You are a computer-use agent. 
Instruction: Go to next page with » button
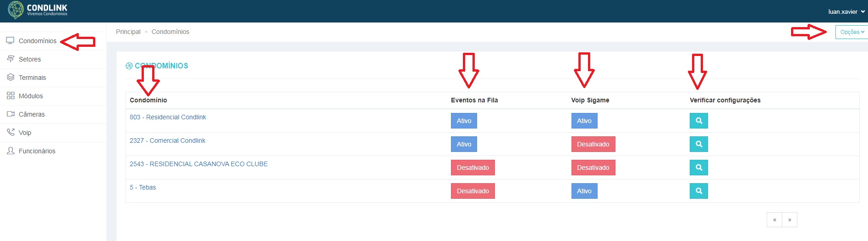(x=790, y=219)
